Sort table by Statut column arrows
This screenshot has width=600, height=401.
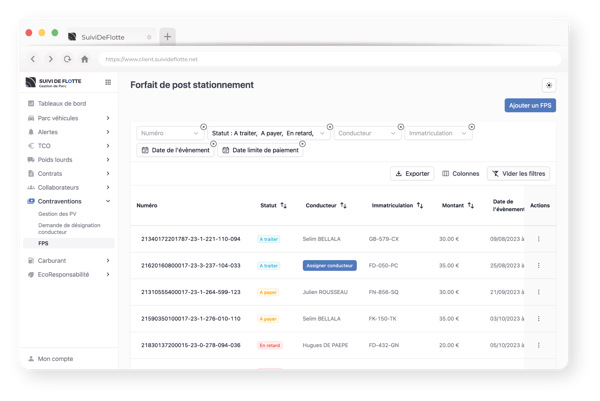point(283,206)
